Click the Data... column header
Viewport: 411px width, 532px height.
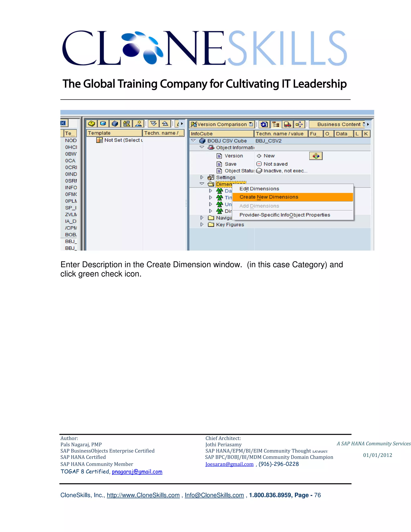click(x=344, y=134)
